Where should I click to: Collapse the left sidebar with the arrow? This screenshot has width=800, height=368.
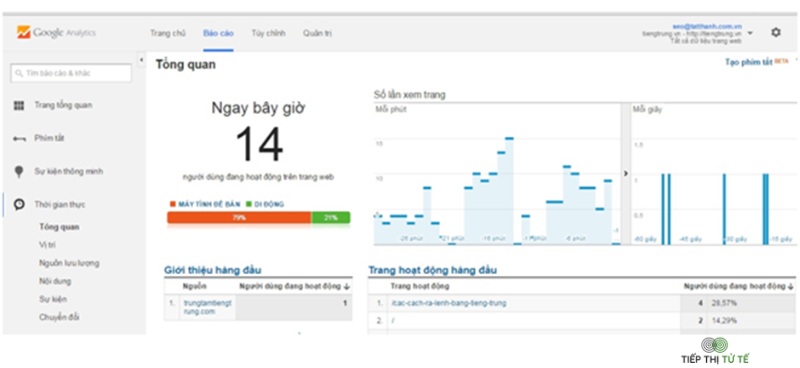141,60
